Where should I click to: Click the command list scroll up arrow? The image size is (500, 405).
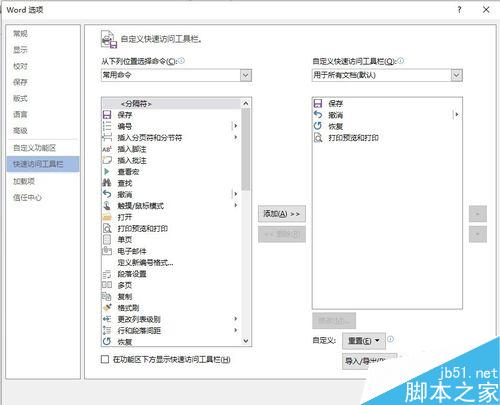(x=246, y=104)
